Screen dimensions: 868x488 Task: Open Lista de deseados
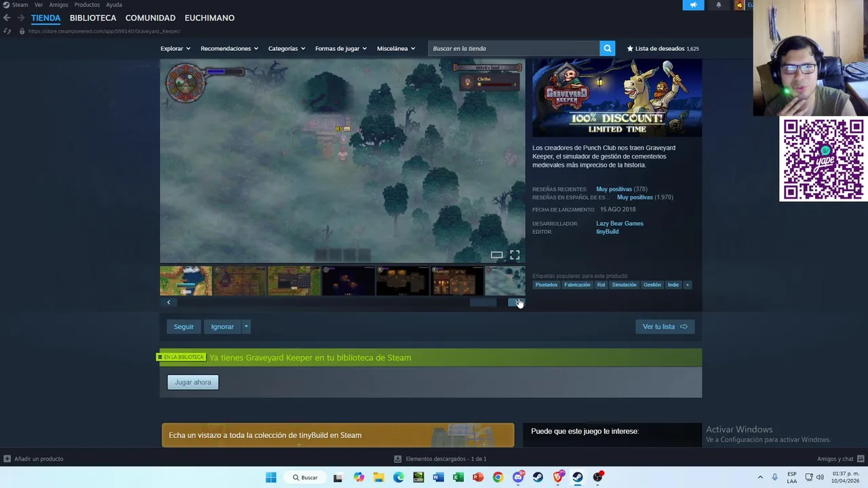click(x=663, y=48)
